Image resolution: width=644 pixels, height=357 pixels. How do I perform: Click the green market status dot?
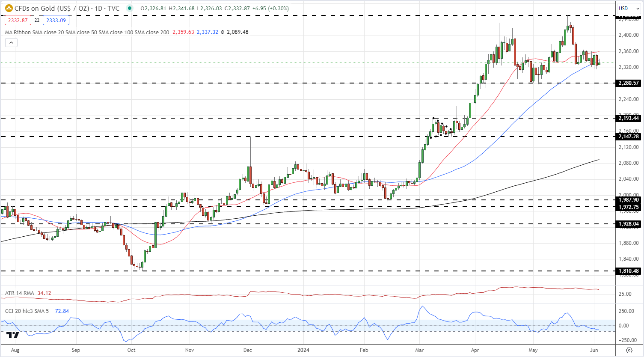(130, 9)
